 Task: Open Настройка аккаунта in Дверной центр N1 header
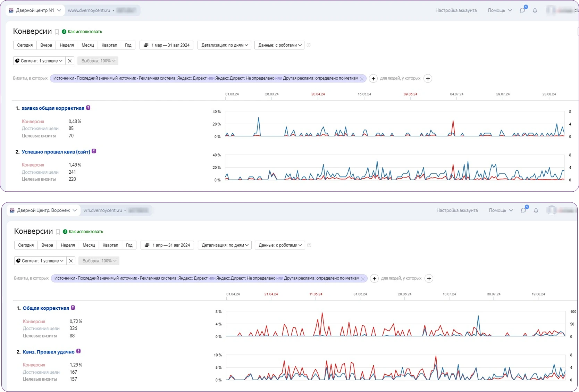(x=456, y=10)
